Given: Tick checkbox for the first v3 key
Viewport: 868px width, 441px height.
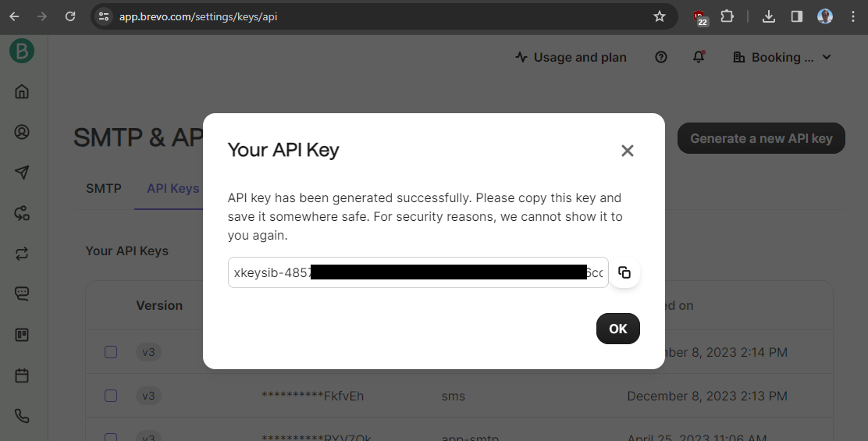Looking at the screenshot, I should (111, 352).
